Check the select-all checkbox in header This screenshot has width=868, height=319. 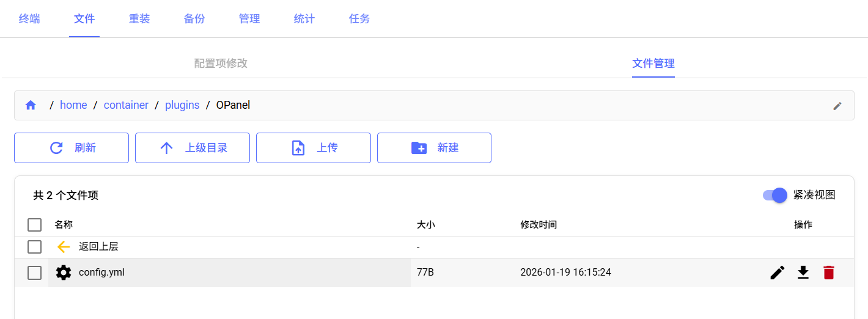[x=34, y=225]
